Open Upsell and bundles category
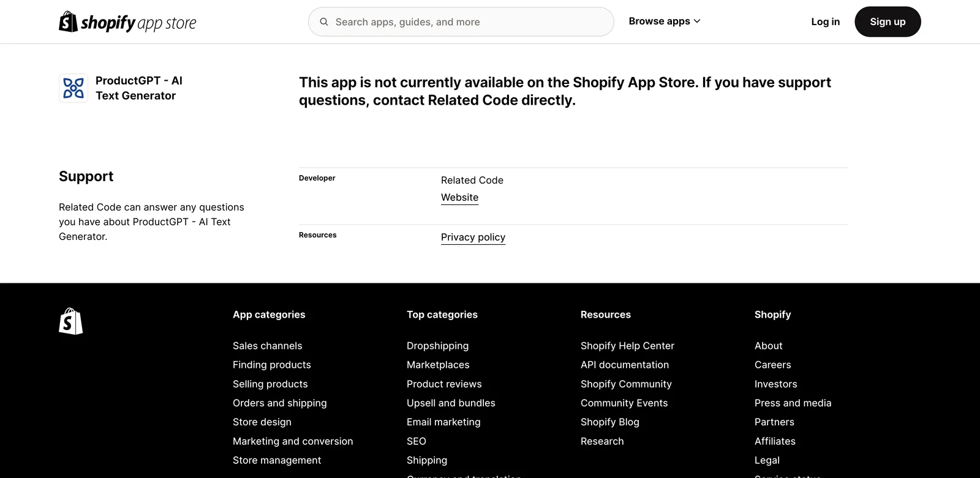Image resolution: width=980 pixels, height=478 pixels. pos(451,403)
